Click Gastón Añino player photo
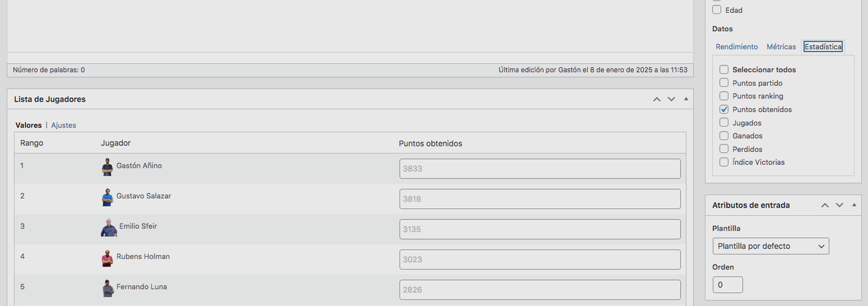Viewport: 868px width, 306px height. (x=107, y=167)
